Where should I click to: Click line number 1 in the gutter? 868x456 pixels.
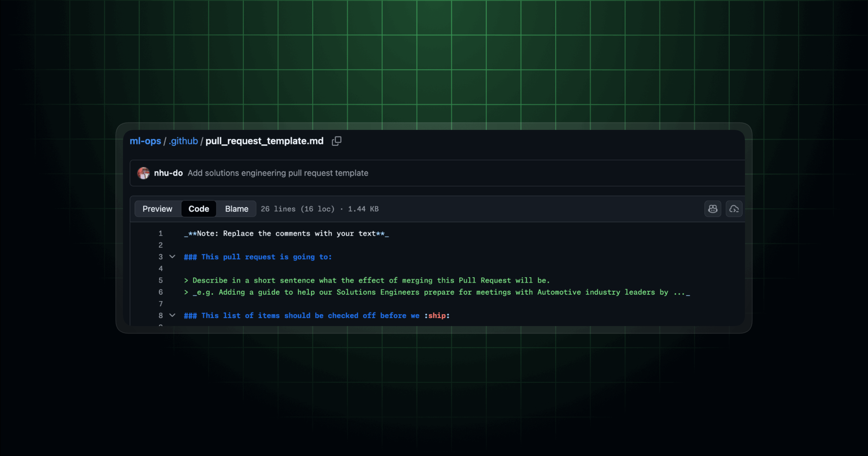[161, 233]
